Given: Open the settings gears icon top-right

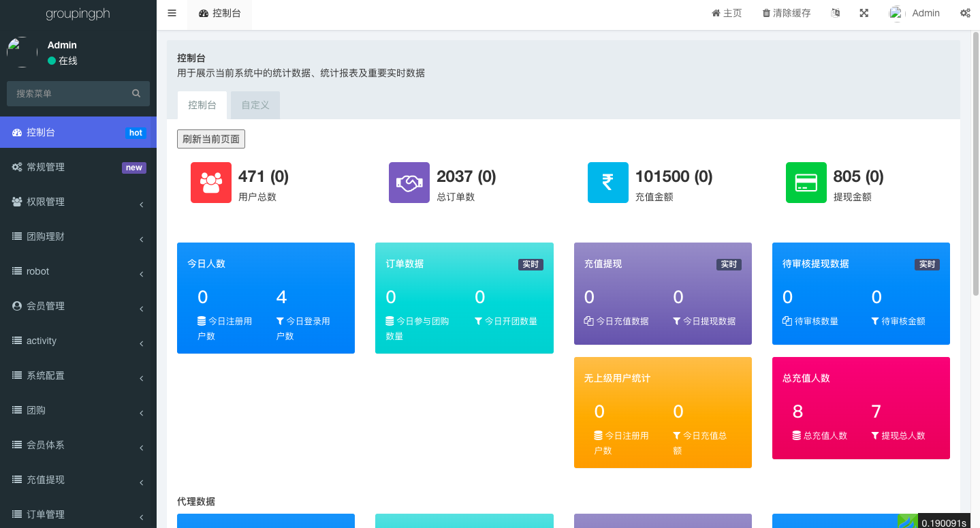Looking at the screenshot, I should tap(965, 14).
